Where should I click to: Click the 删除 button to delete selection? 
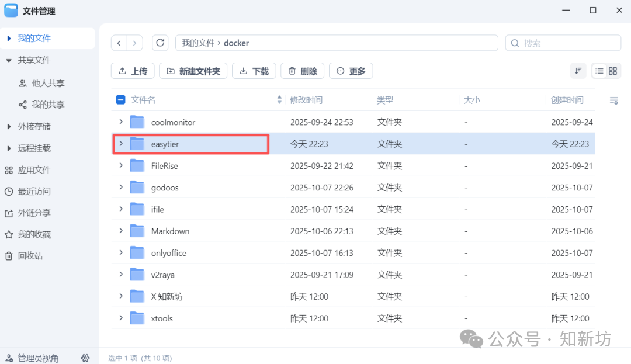point(302,71)
